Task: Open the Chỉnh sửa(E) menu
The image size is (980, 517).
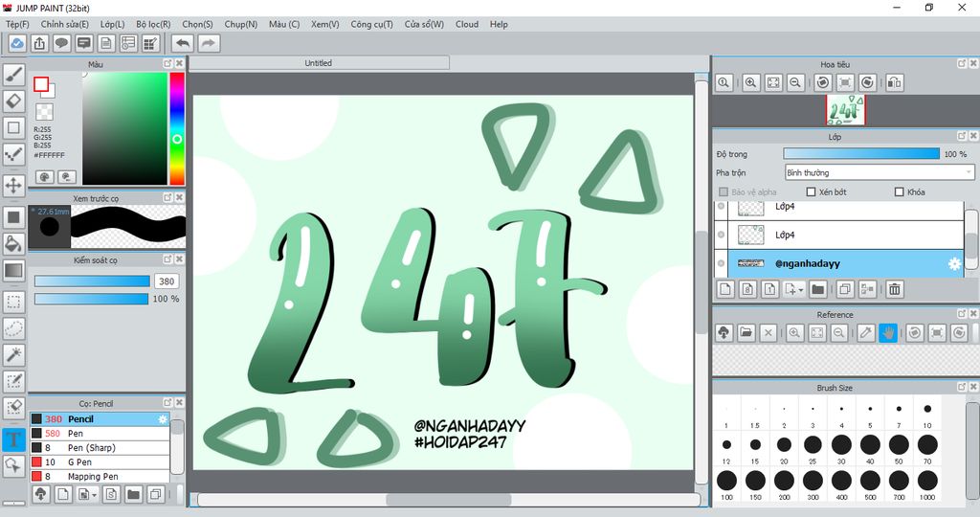Action: (65, 24)
